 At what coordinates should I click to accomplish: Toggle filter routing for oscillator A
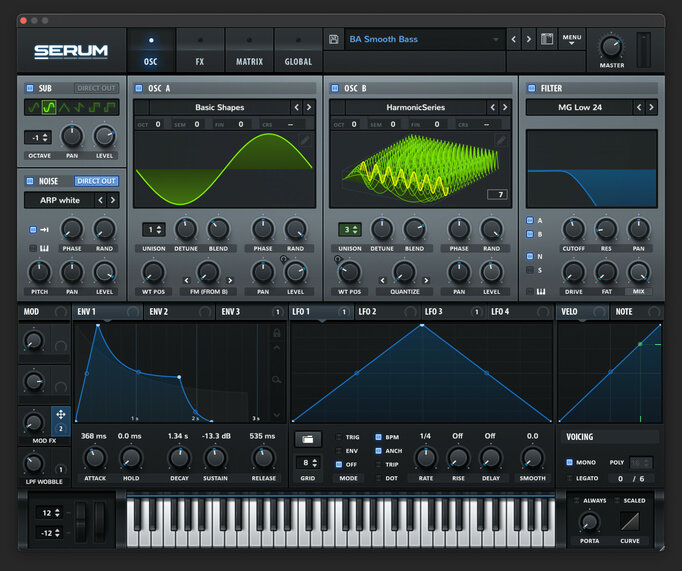click(x=530, y=220)
